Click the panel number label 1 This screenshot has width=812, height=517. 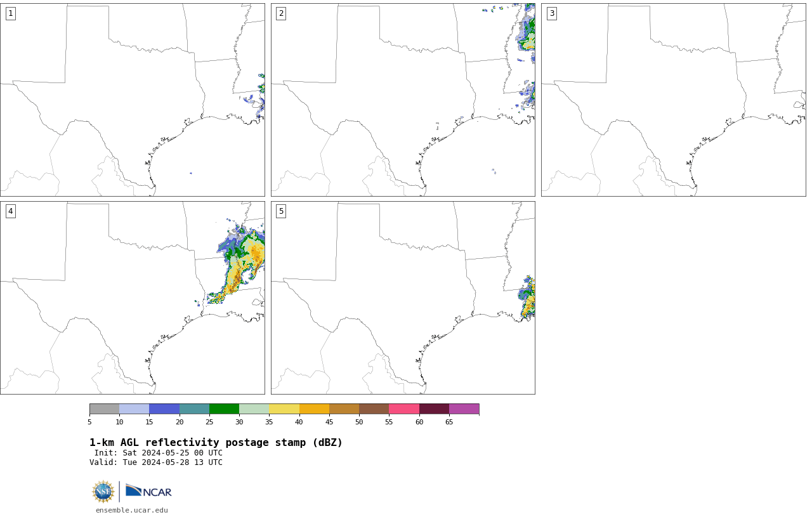click(10, 13)
